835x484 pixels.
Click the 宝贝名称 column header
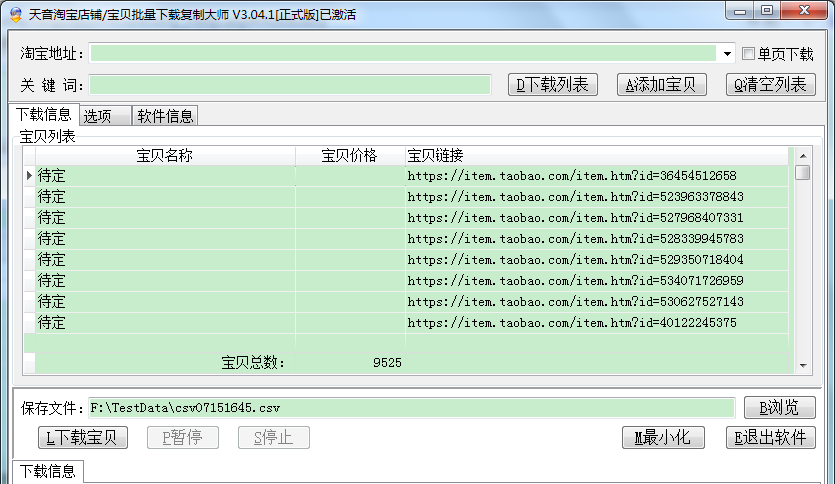[165, 155]
